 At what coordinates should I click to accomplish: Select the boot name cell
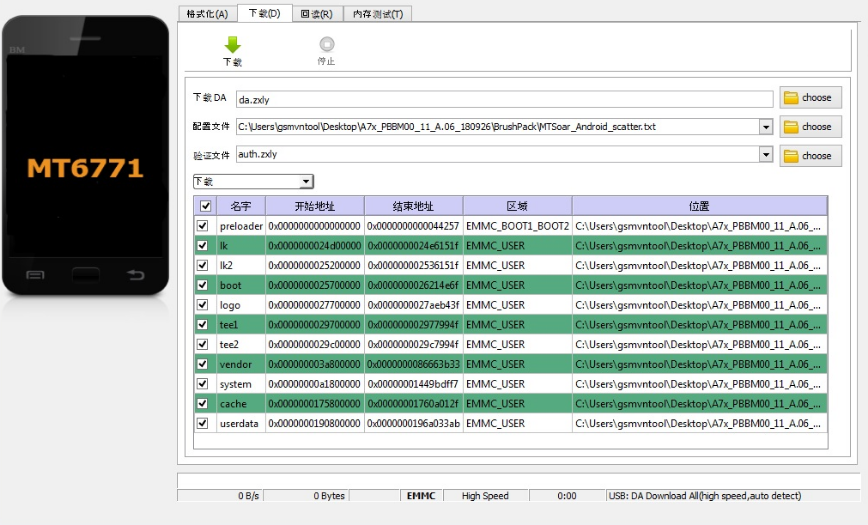point(241,285)
